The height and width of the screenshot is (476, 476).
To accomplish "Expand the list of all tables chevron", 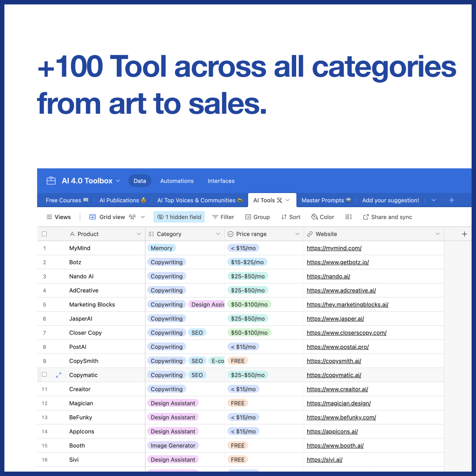I will (434, 201).
